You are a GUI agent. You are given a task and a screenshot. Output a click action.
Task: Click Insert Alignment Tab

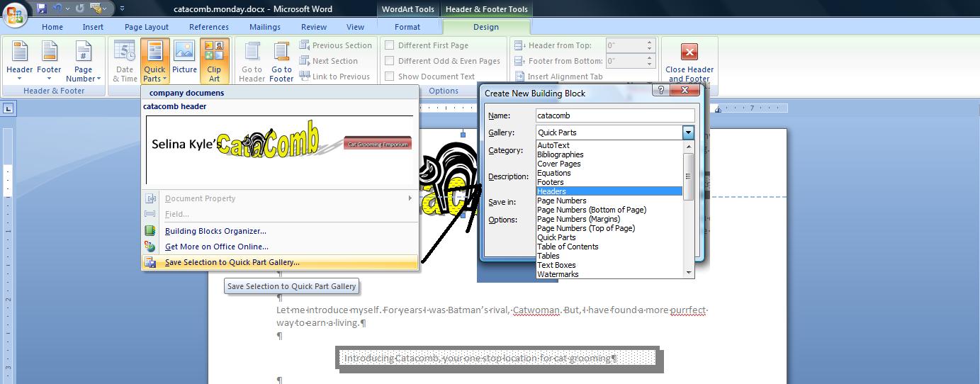pyautogui.click(x=558, y=77)
